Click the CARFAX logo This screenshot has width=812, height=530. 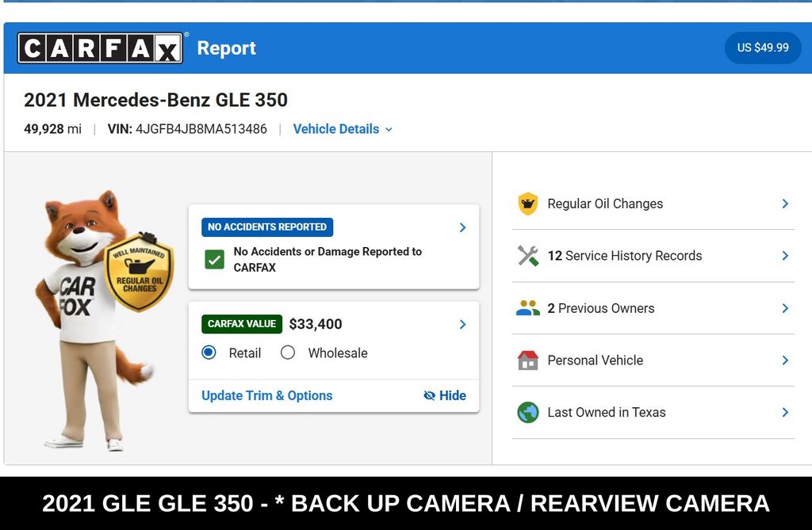(x=100, y=48)
